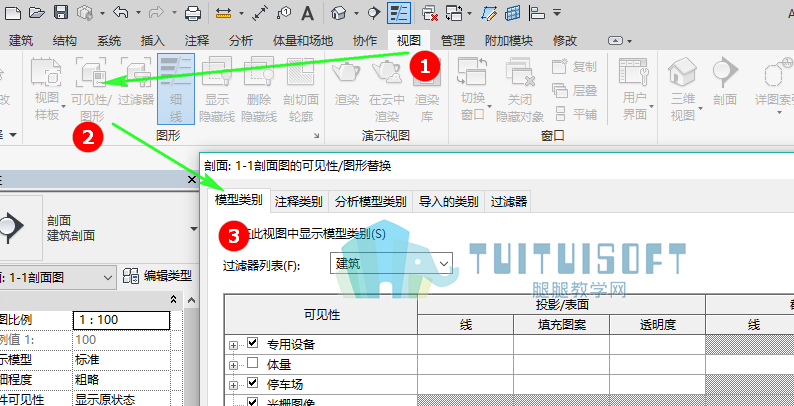Click the properties scrollbar up arrow

click(191, 301)
